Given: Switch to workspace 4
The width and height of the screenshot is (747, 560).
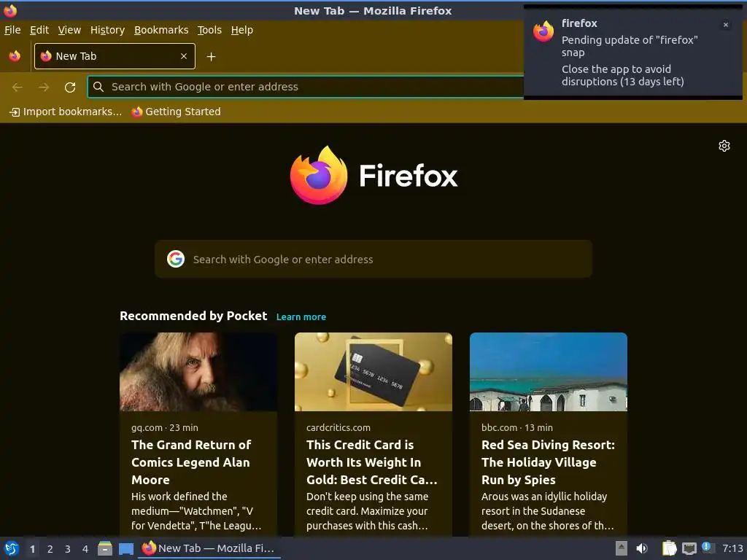Looking at the screenshot, I should 85,549.
